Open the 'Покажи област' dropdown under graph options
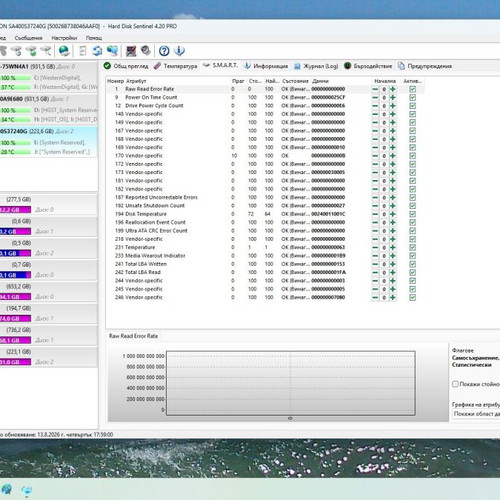The image size is (500, 500). tap(476, 414)
